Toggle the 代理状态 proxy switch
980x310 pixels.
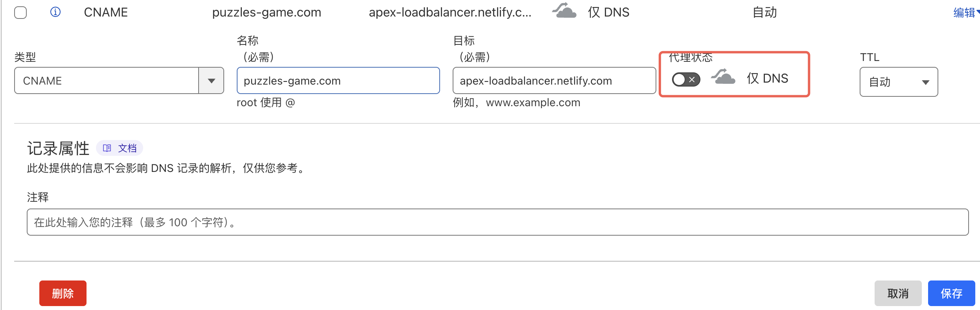coord(686,79)
